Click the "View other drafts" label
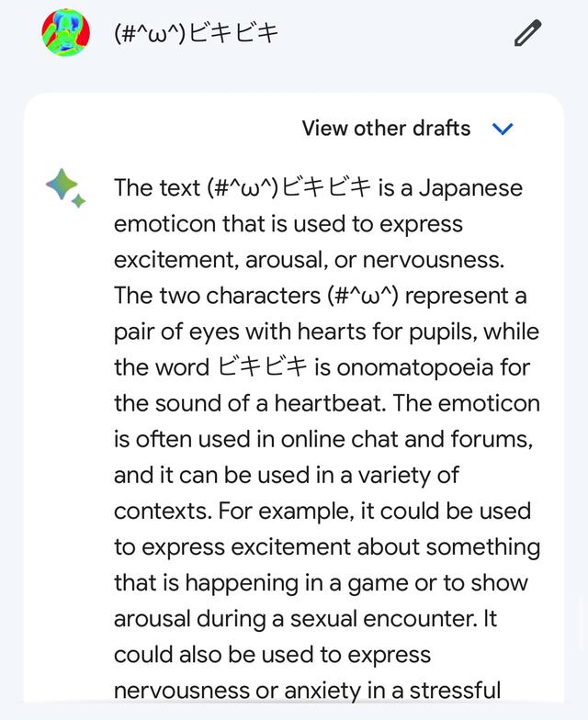Image resolution: width=588 pixels, height=720 pixels. (386, 129)
